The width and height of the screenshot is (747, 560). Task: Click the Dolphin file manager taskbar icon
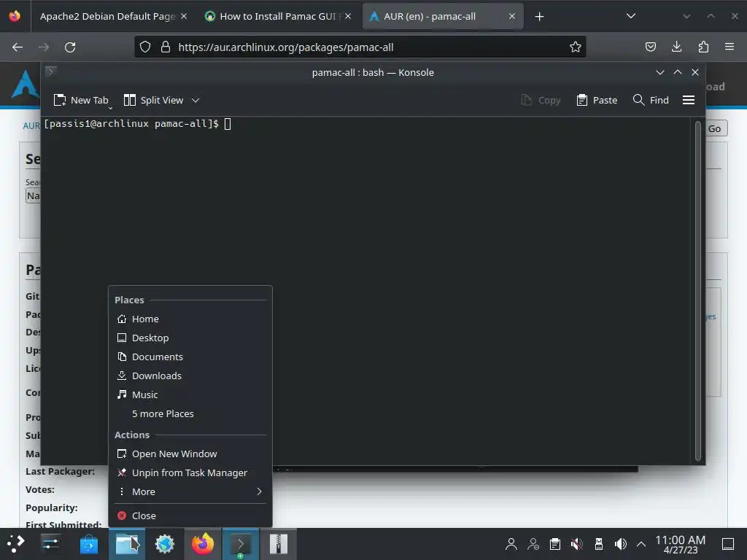coord(127,544)
